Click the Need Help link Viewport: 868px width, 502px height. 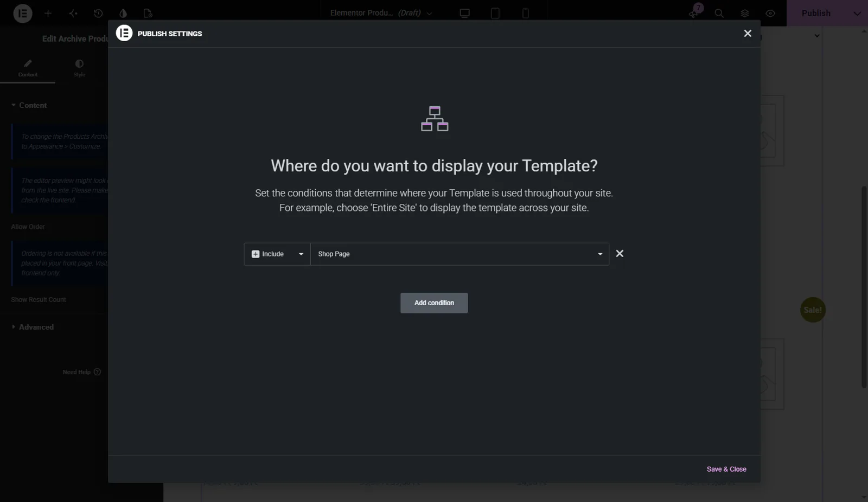click(x=82, y=372)
